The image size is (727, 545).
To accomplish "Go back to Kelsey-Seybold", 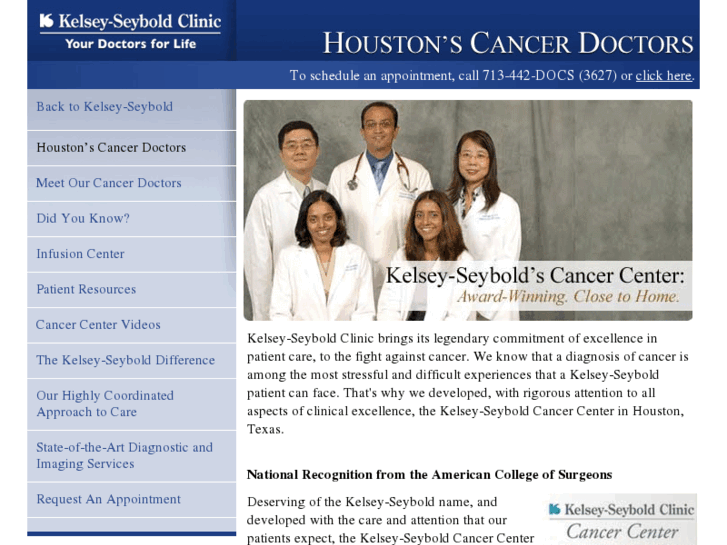I will point(104,107).
